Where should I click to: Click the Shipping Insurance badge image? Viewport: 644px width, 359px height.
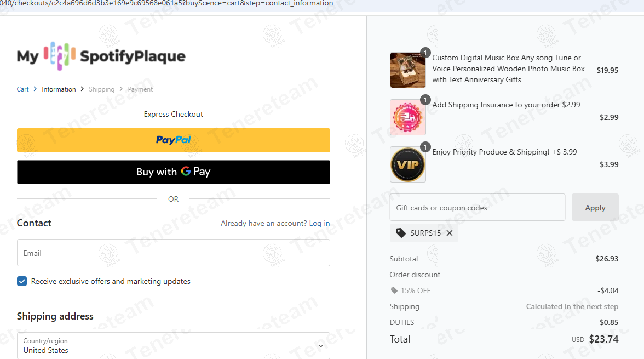coord(408,117)
